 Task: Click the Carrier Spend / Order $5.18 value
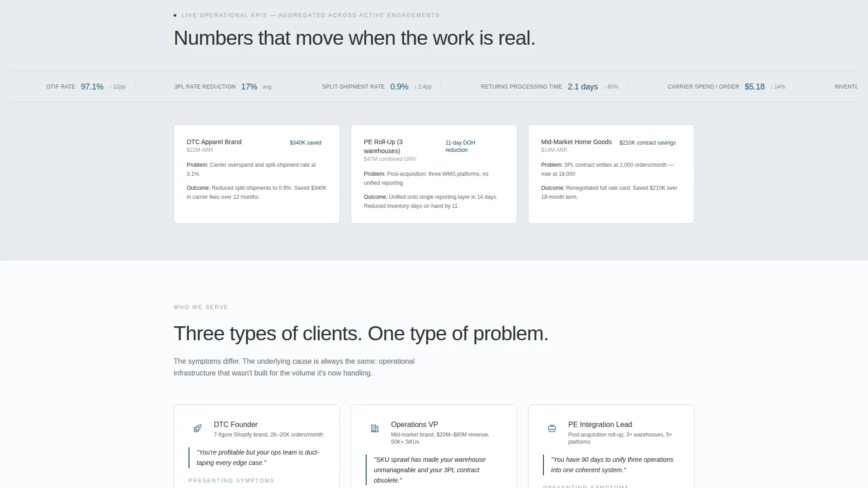click(x=755, y=87)
